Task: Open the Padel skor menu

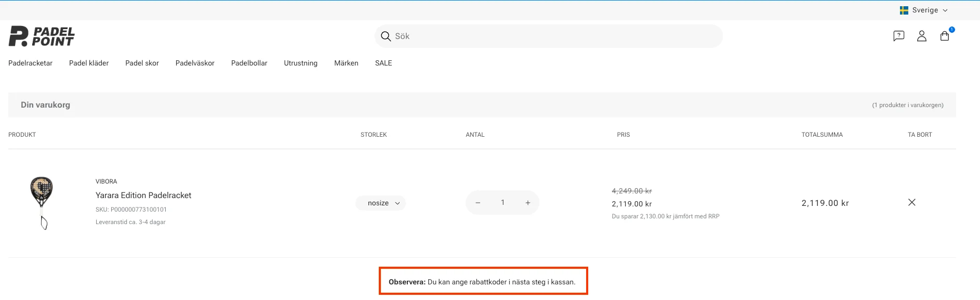Action: point(142,63)
